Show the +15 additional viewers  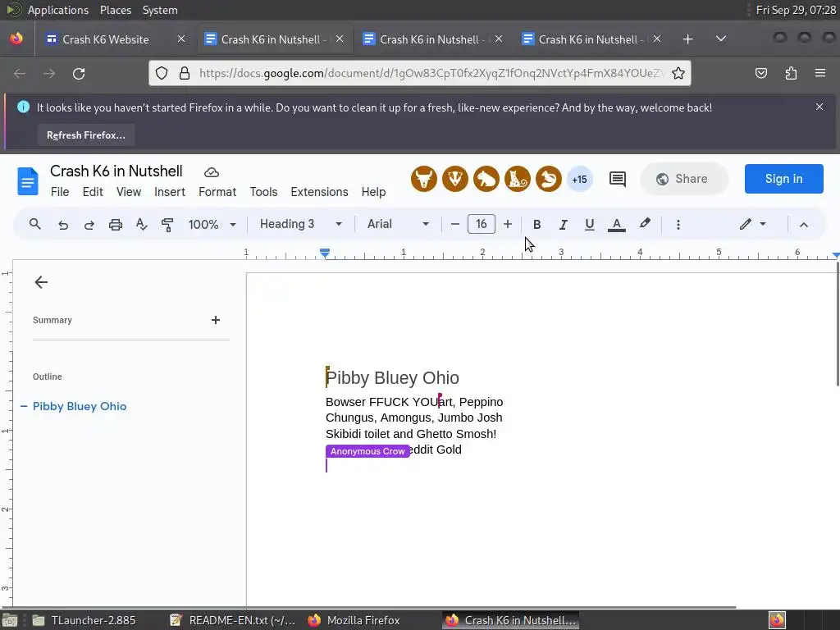point(580,180)
